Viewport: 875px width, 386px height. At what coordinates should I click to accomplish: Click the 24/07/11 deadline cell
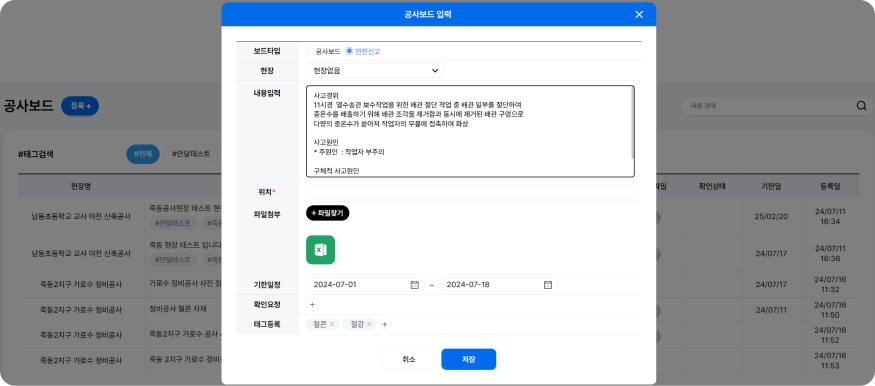point(771,310)
